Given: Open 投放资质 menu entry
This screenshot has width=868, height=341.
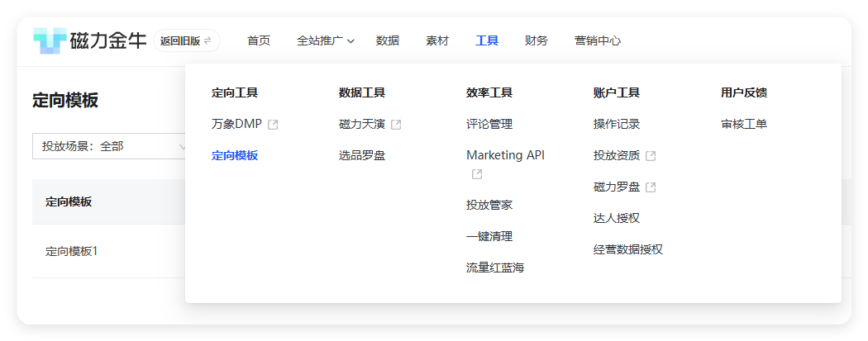Looking at the screenshot, I should [x=617, y=156].
